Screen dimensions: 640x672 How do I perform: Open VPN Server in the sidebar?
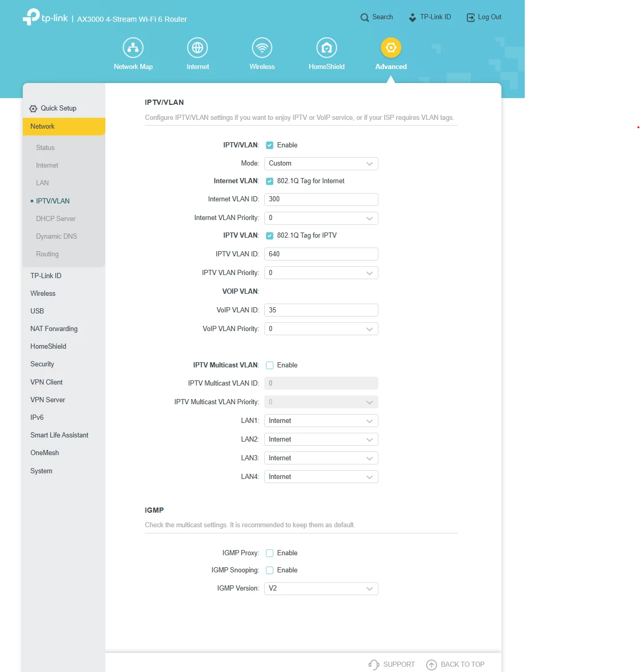[x=48, y=400]
